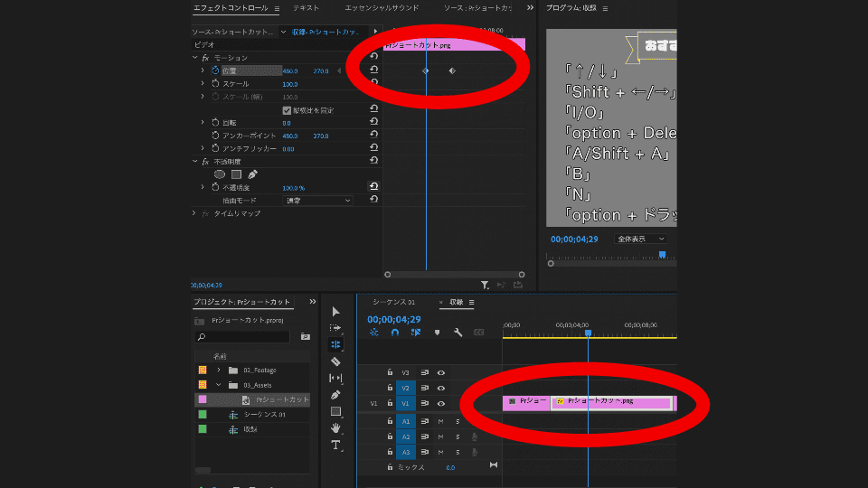Select the Rectangle tool in toolbar
The height and width of the screenshot is (488, 868).
coord(335,411)
